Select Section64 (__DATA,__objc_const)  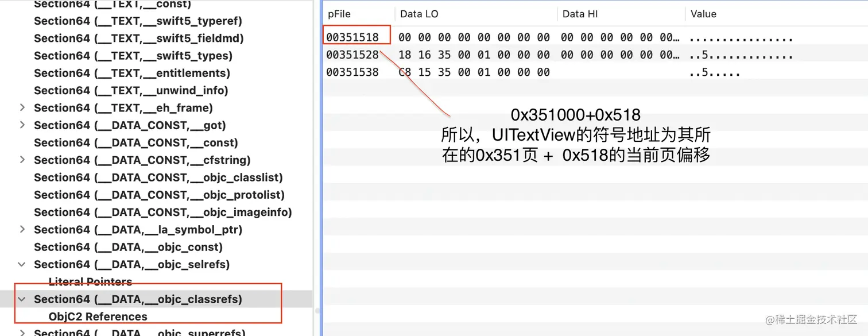point(128,247)
